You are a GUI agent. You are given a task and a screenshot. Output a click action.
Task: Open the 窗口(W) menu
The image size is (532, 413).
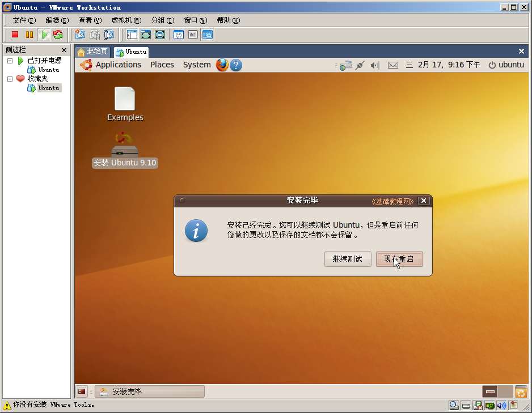click(196, 20)
